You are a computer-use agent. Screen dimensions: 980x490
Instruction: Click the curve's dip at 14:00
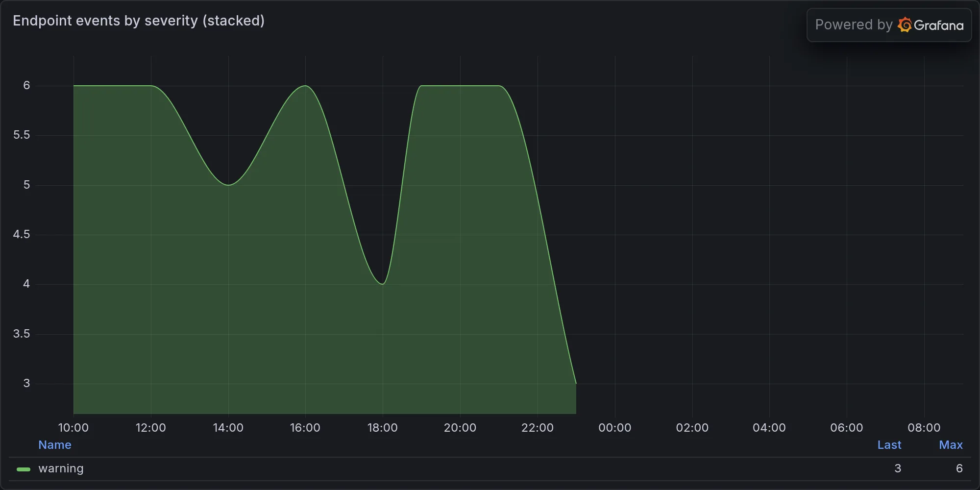228,185
